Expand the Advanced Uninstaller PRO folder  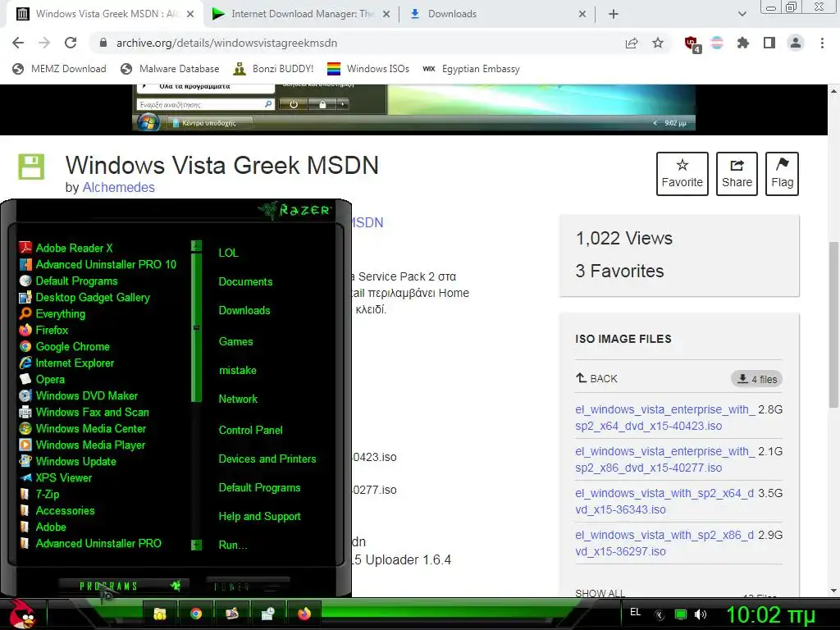(90, 543)
